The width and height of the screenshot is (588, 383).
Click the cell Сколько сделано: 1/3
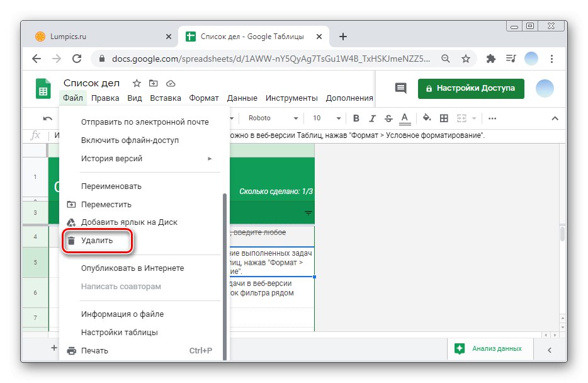tap(276, 191)
